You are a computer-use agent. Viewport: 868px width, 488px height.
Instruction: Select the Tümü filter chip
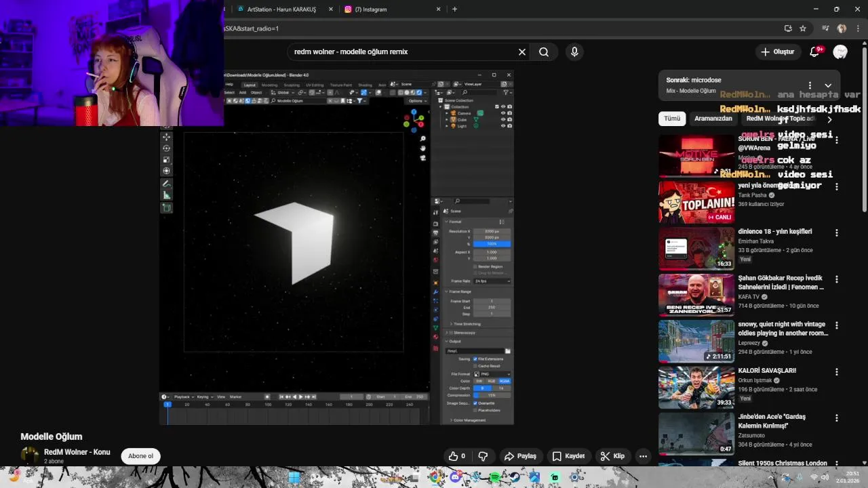pyautogui.click(x=672, y=119)
